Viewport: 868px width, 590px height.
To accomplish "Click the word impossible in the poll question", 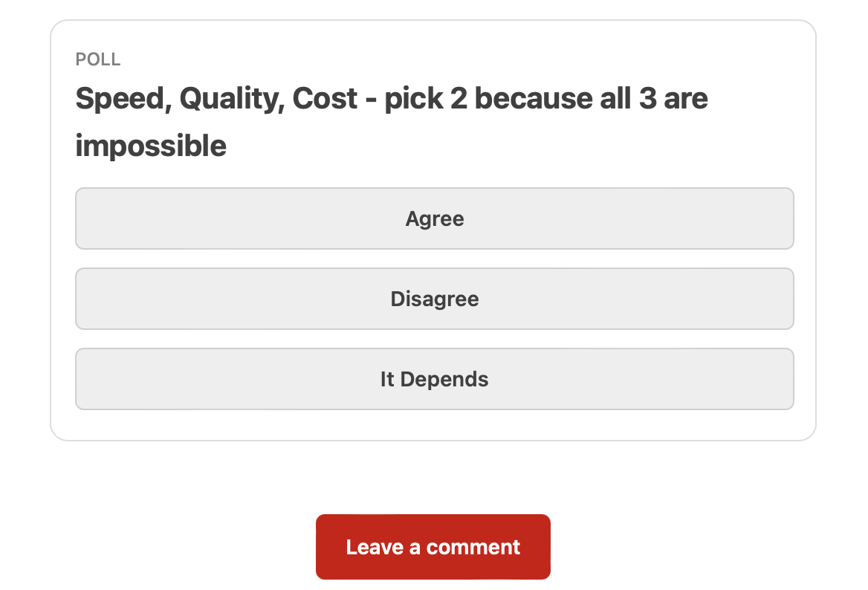I will (151, 146).
